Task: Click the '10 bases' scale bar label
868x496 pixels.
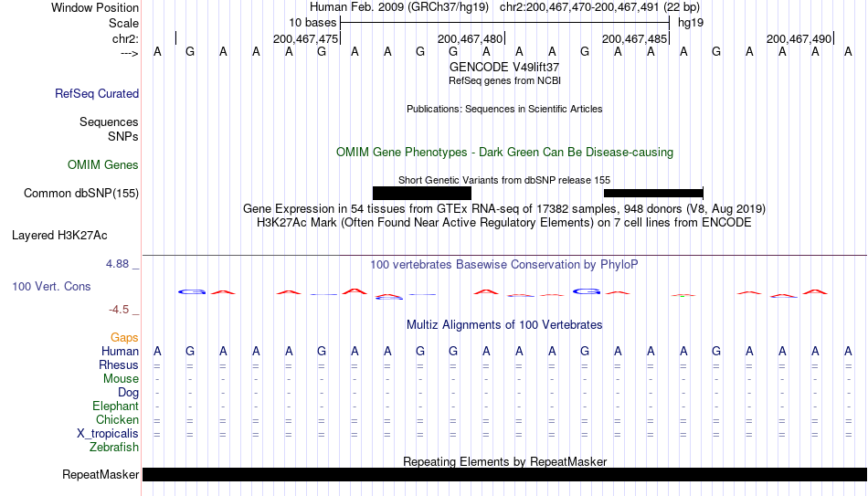Action: [312, 23]
